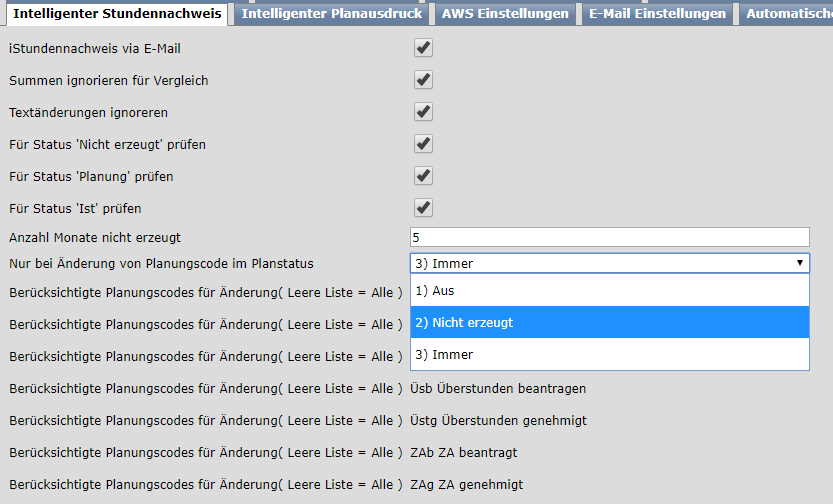Click the ZAg ZA genehmigt entry
The height and width of the screenshot is (504, 833).
pyautogui.click(x=466, y=484)
